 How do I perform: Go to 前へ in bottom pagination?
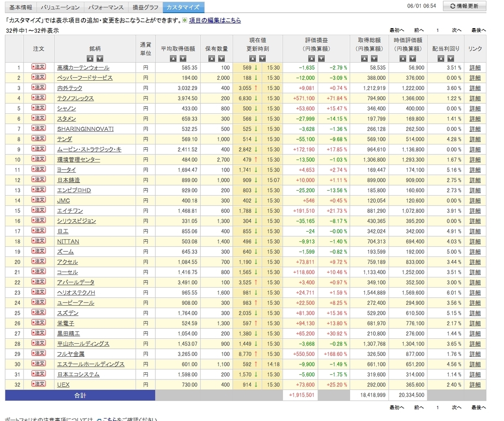pos(419,407)
